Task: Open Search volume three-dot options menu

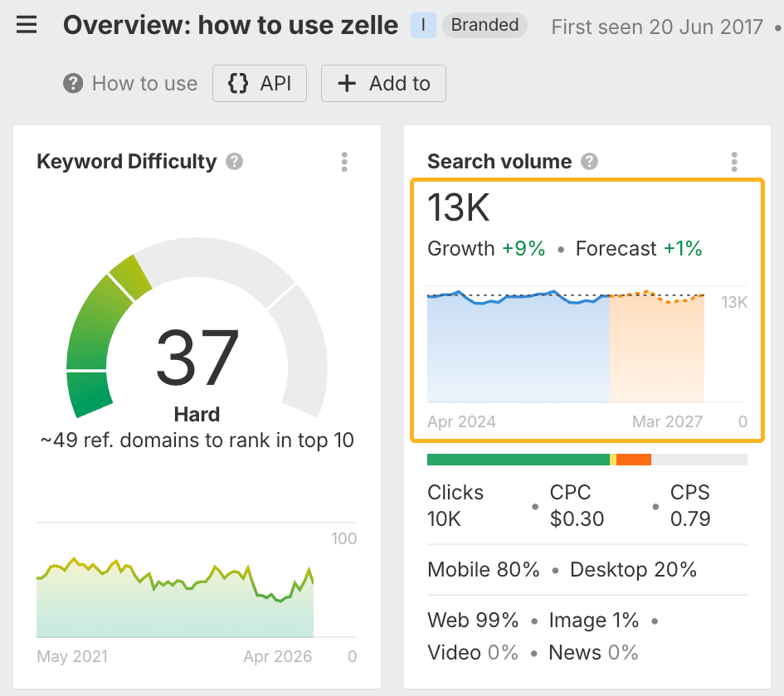Action: pyautogui.click(x=734, y=162)
